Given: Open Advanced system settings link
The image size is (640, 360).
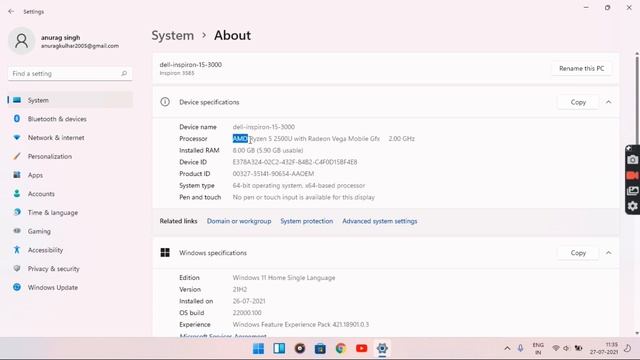Looking at the screenshot, I should (x=380, y=221).
